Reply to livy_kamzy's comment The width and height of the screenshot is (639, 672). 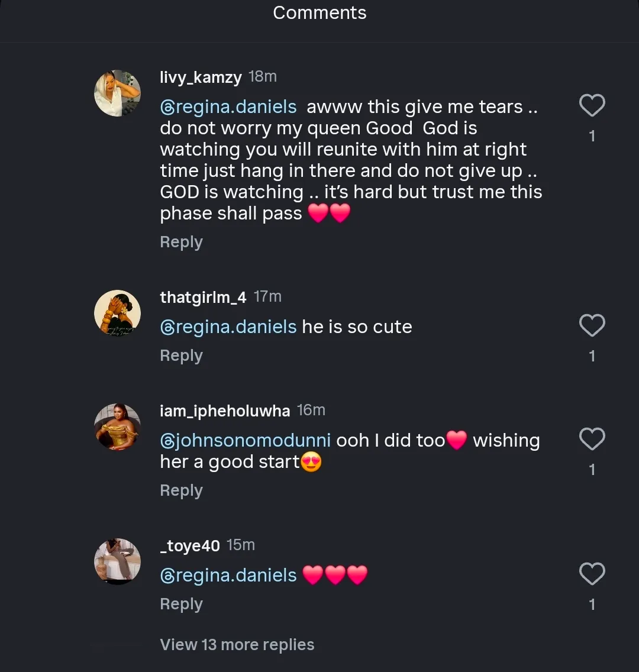(x=181, y=242)
